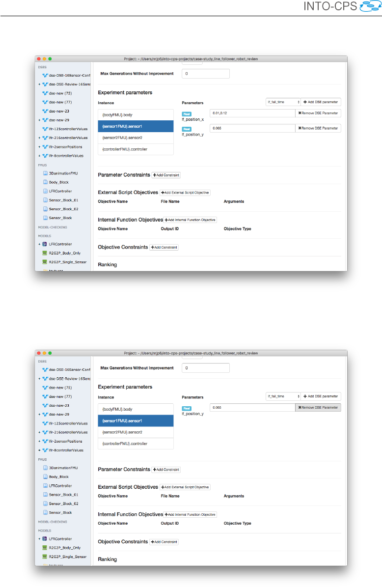Expand lfr-2sensorPositions node in lower window
382x588 pixels.
39,441
